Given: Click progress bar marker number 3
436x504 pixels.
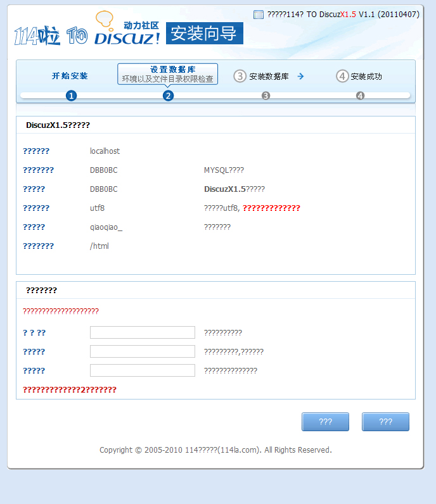Looking at the screenshot, I should click(266, 96).
